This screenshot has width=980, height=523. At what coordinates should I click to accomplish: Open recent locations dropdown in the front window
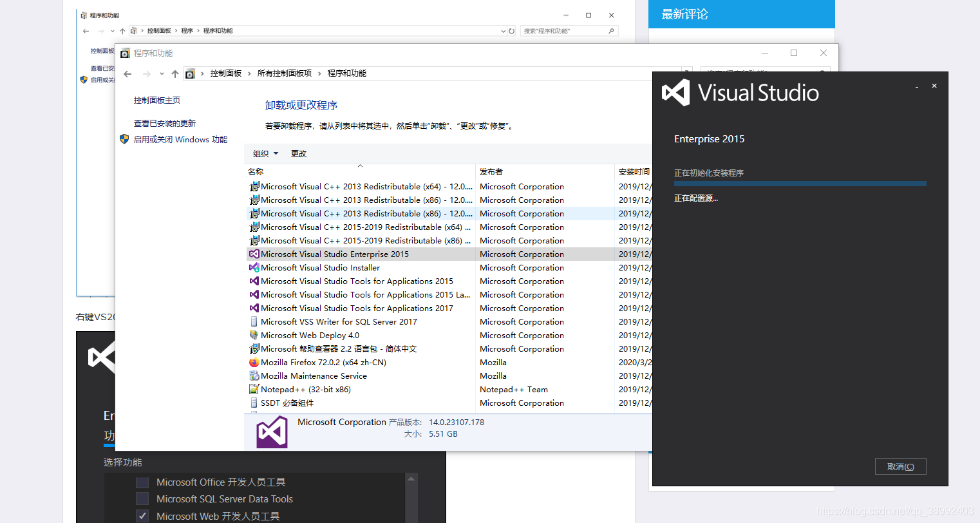click(x=162, y=74)
